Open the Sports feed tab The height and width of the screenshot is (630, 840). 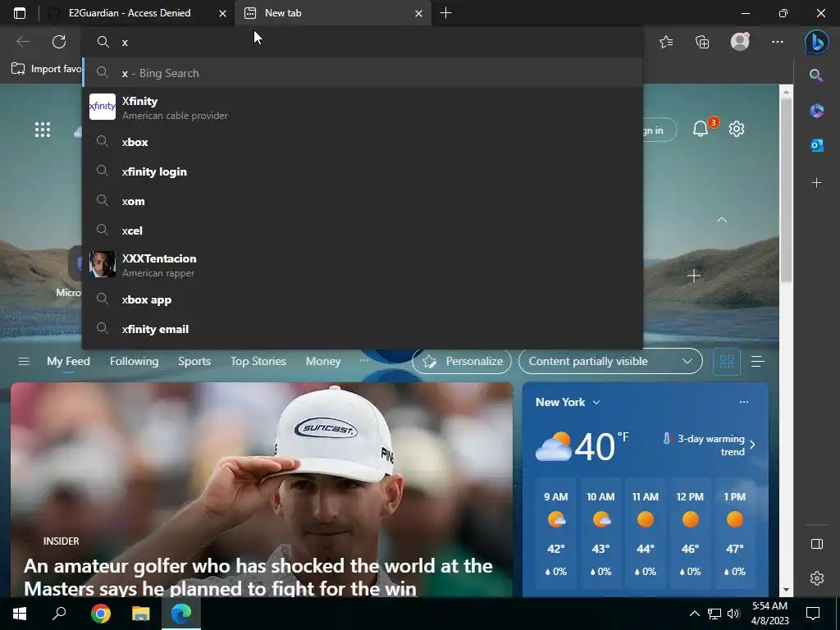194,361
